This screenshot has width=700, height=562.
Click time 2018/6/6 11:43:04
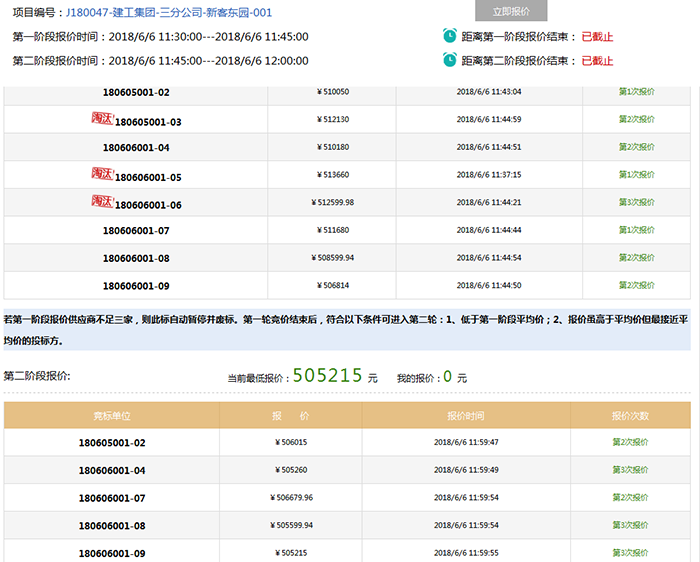point(489,92)
